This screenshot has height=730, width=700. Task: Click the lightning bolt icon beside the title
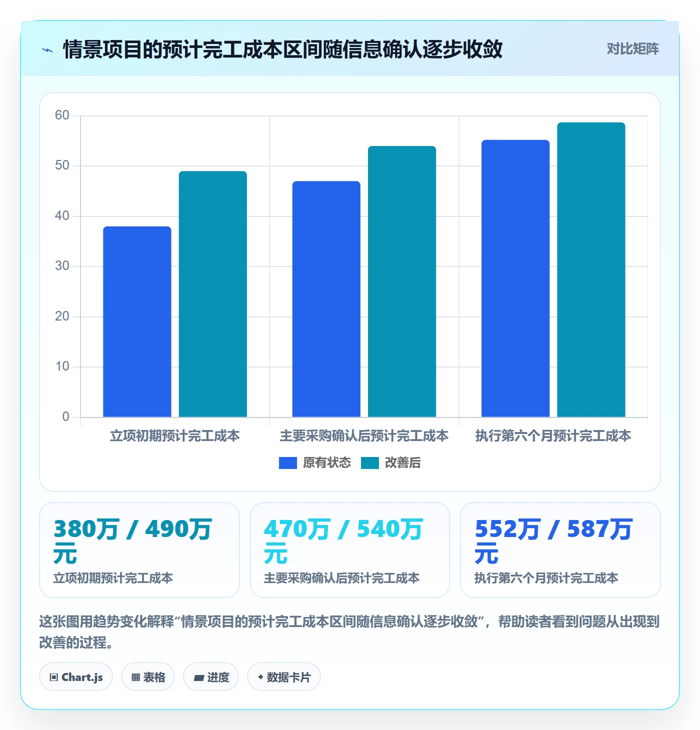tap(47, 50)
